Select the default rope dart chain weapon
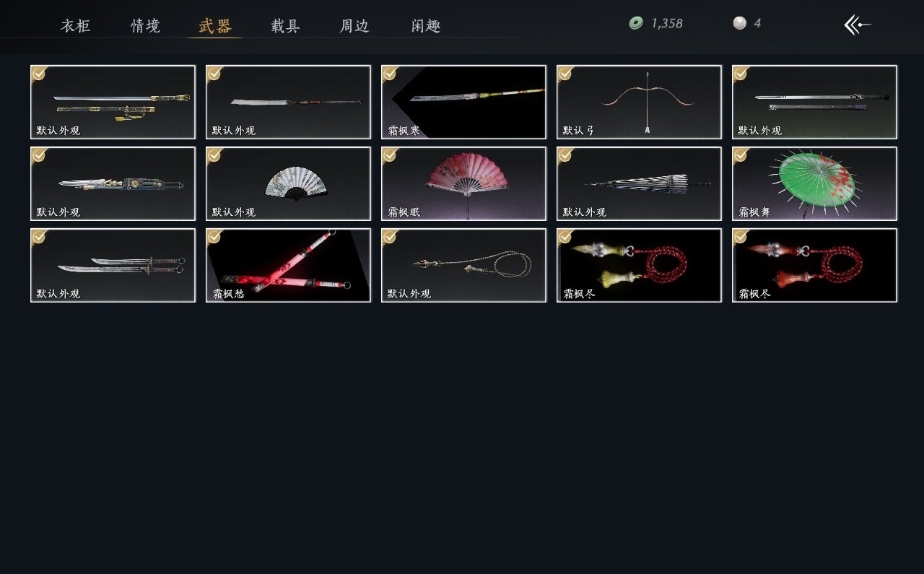This screenshot has height=574, width=924. click(x=463, y=265)
